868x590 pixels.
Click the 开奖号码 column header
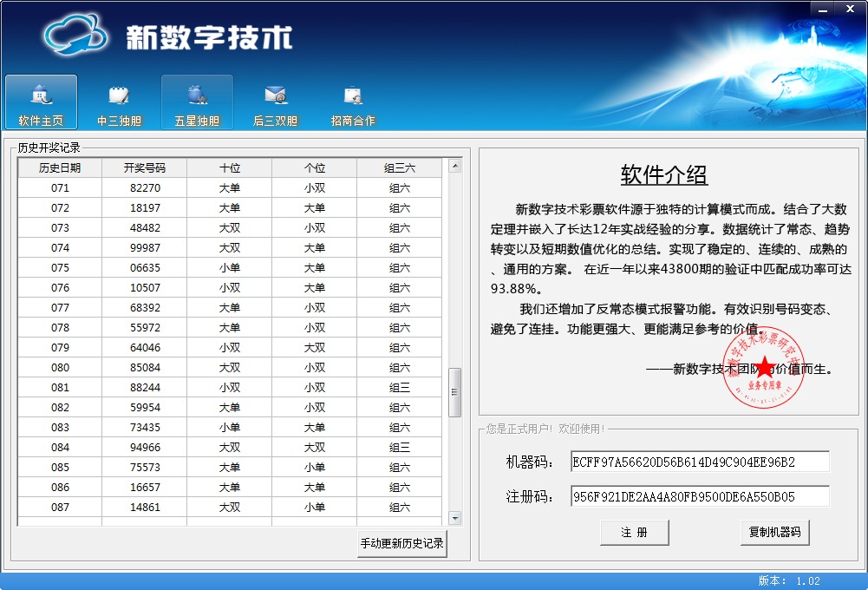coord(144,167)
